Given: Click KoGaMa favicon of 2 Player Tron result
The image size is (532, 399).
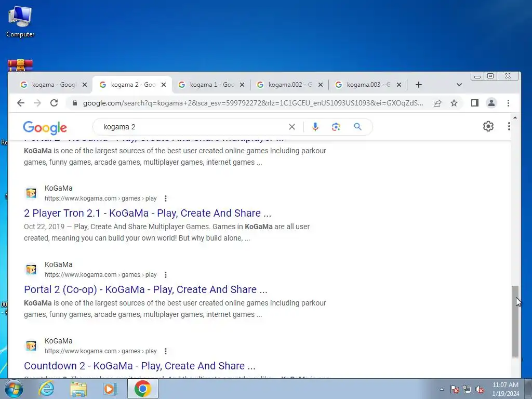Looking at the screenshot, I should coord(31,193).
